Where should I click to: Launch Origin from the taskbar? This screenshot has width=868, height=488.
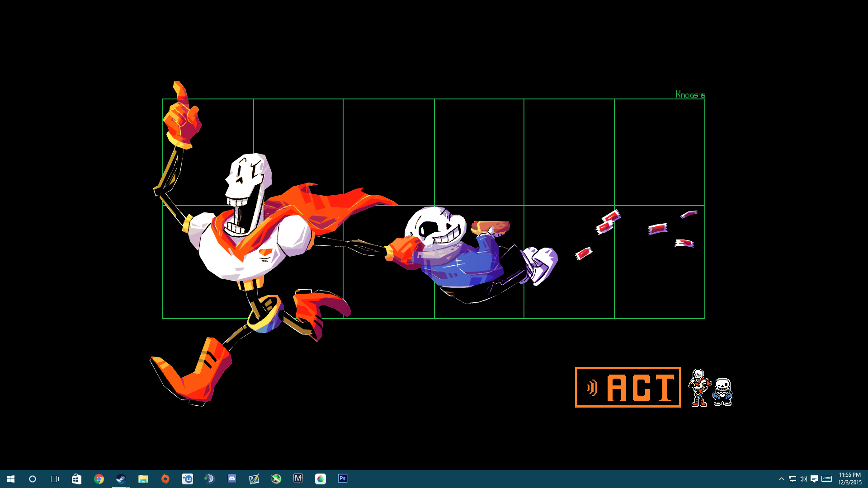point(165,479)
